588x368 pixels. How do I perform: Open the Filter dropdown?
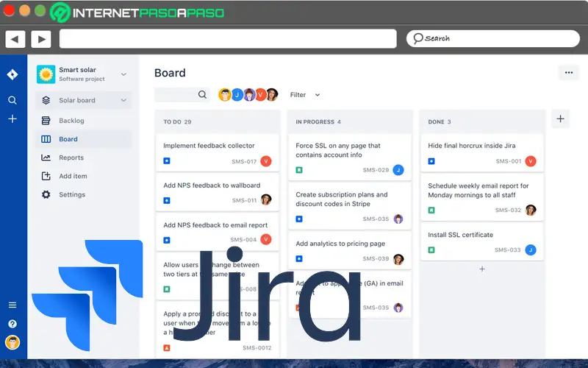pos(305,95)
